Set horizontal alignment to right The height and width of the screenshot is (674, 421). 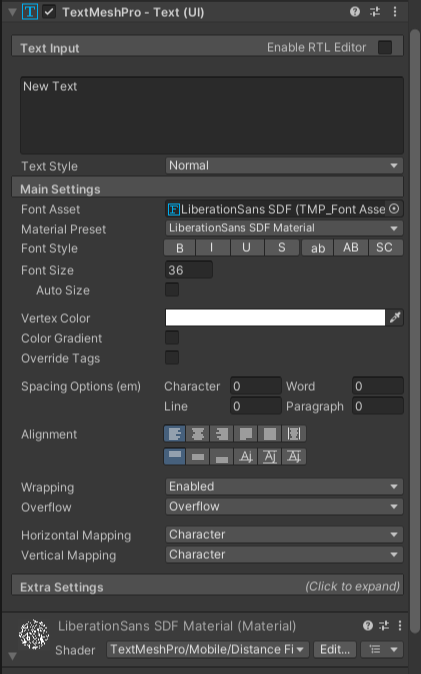point(222,434)
